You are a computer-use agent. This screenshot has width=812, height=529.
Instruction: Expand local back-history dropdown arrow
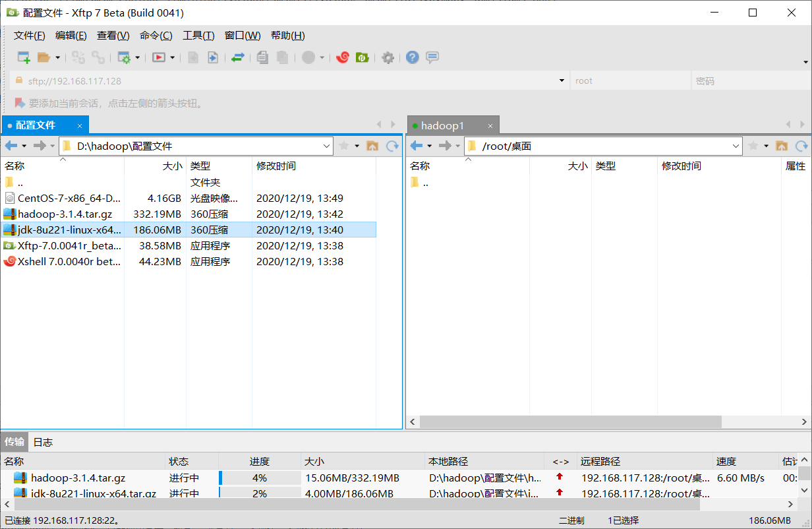pyautogui.click(x=24, y=146)
